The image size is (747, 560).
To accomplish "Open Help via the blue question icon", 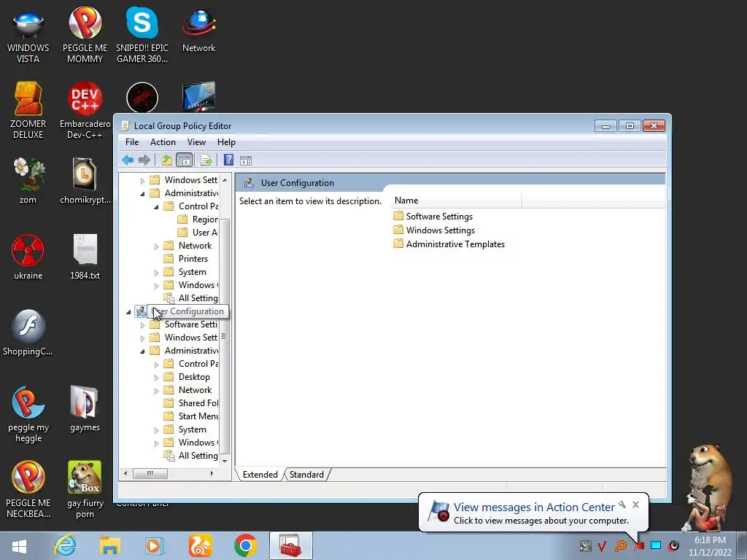I will (x=228, y=160).
